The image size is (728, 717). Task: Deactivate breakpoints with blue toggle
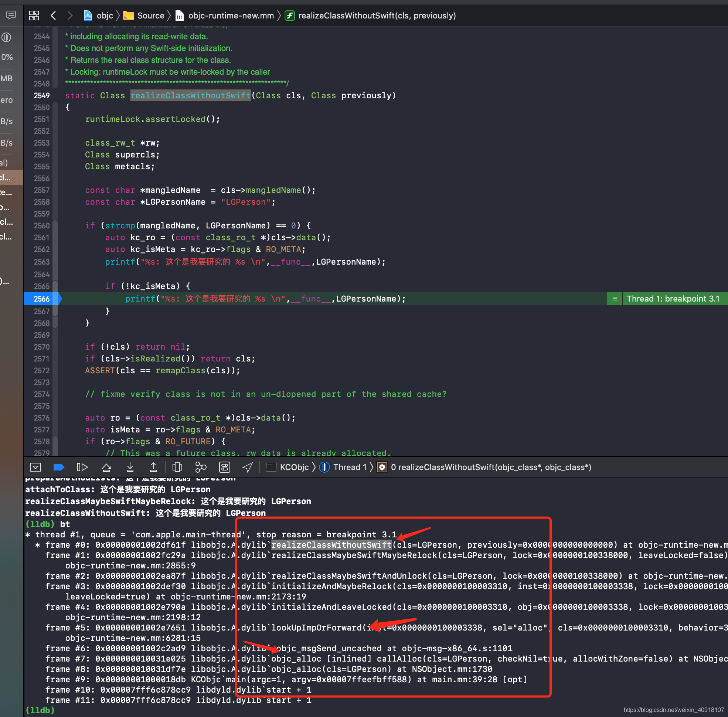pos(59,467)
